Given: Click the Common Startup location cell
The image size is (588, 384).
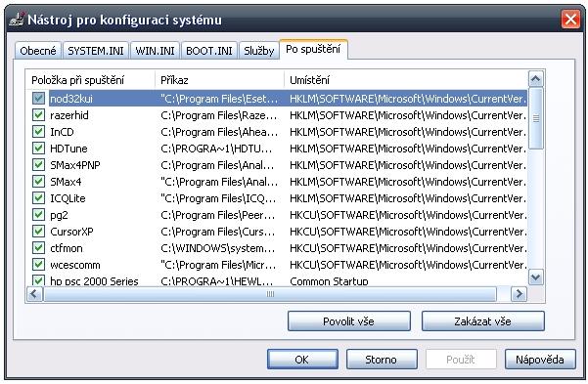Looking at the screenshot, I should [329, 281].
